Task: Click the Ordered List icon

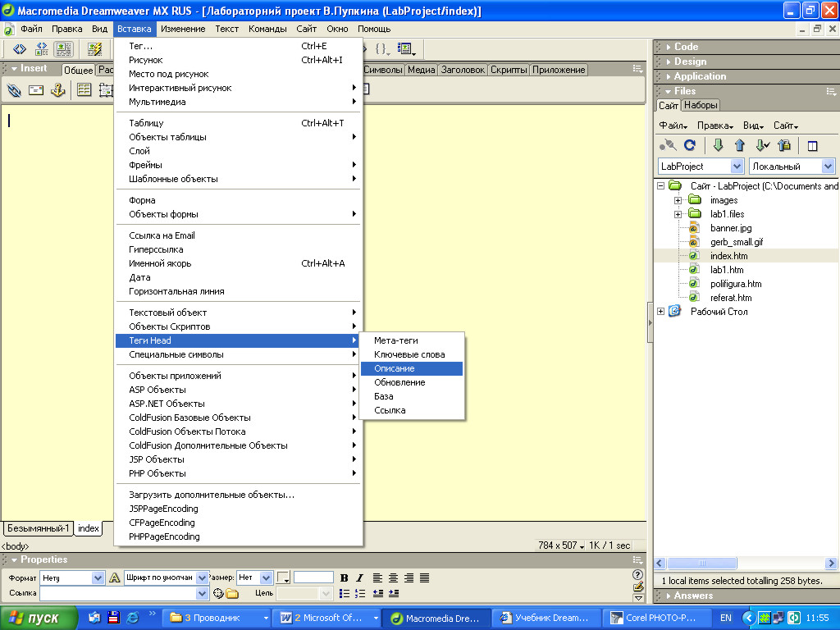Action: [x=360, y=593]
